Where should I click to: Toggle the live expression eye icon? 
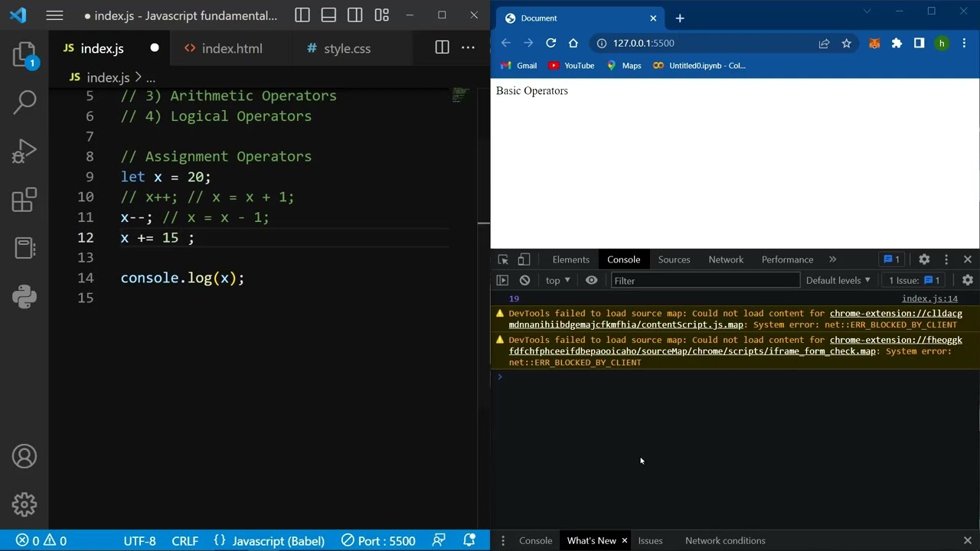[591, 280]
